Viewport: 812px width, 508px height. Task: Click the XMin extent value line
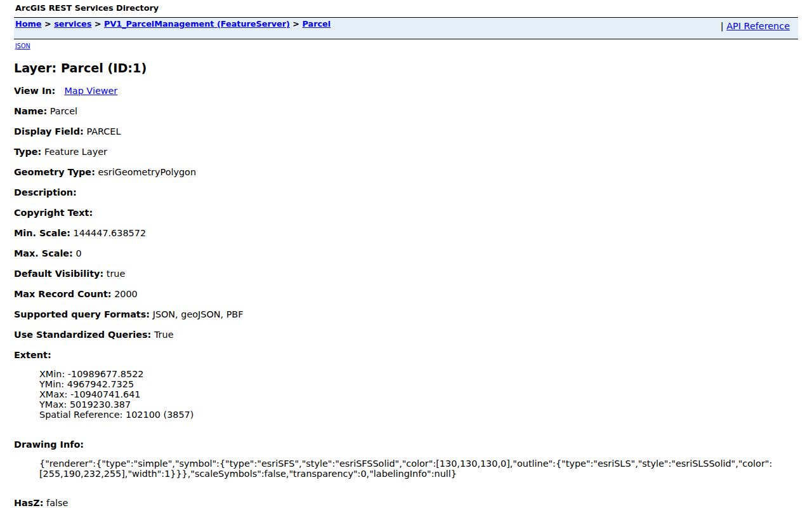(91, 374)
